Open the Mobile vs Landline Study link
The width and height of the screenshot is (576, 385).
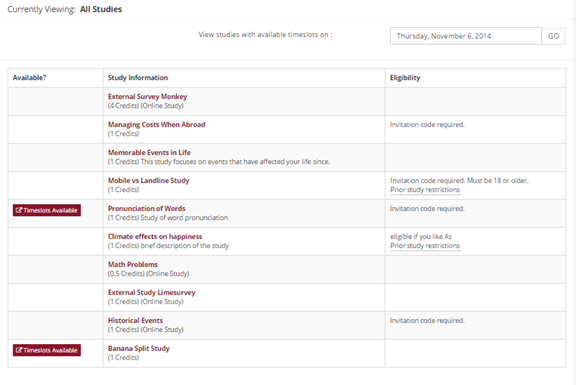pyautogui.click(x=148, y=180)
